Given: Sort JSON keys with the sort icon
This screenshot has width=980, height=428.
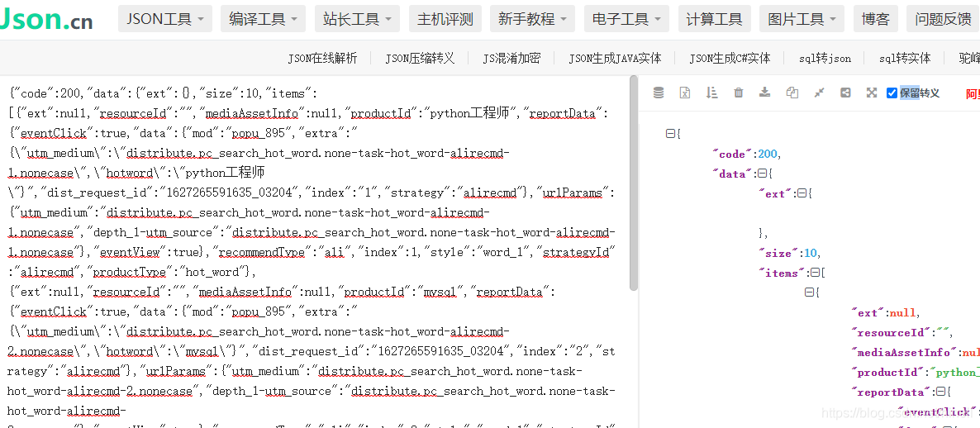Looking at the screenshot, I should [711, 93].
